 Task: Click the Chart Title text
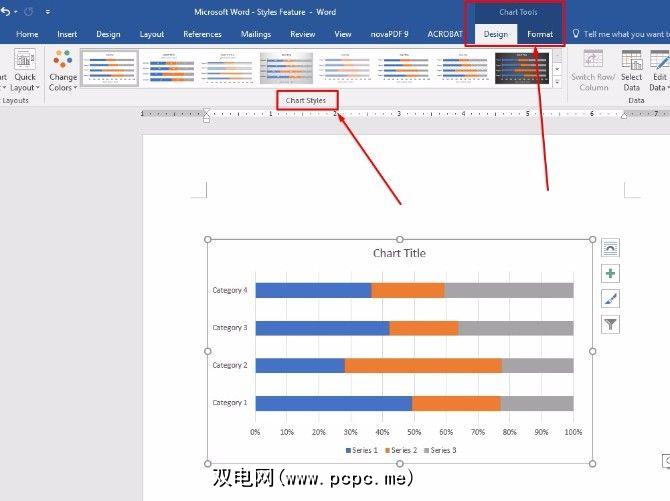coord(399,253)
